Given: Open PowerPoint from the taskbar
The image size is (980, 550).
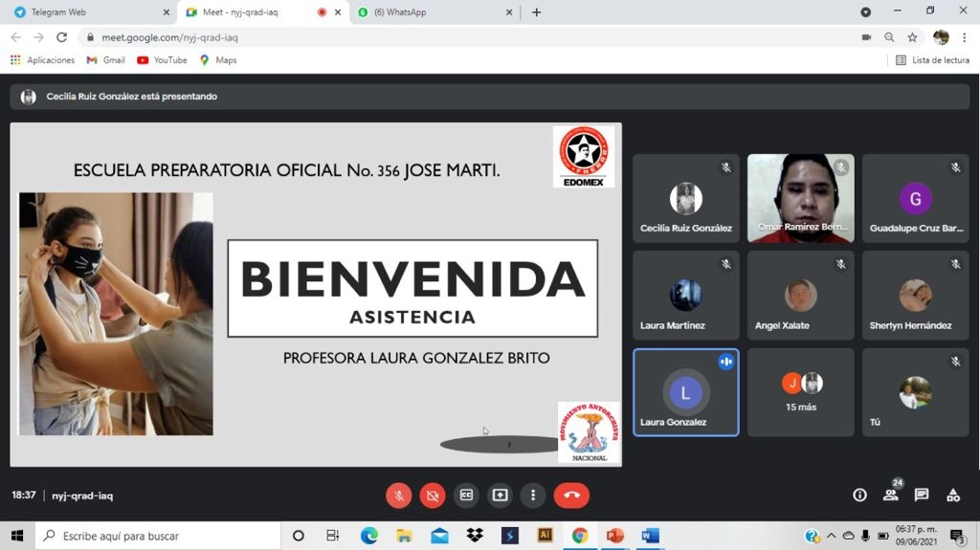Looking at the screenshot, I should [x=615, y=536].
